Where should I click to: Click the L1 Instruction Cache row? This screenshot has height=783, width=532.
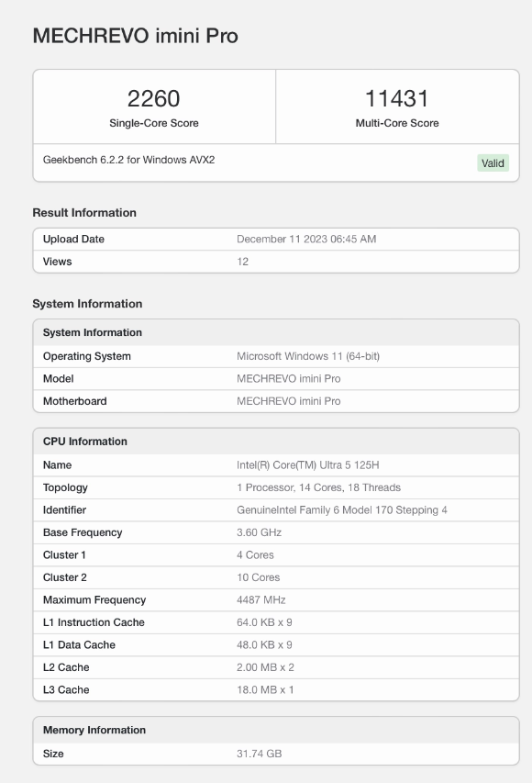point(276,622)
